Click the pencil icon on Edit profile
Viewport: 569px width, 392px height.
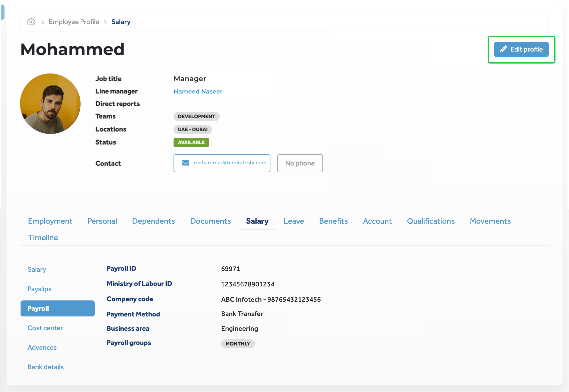point(503,49)
